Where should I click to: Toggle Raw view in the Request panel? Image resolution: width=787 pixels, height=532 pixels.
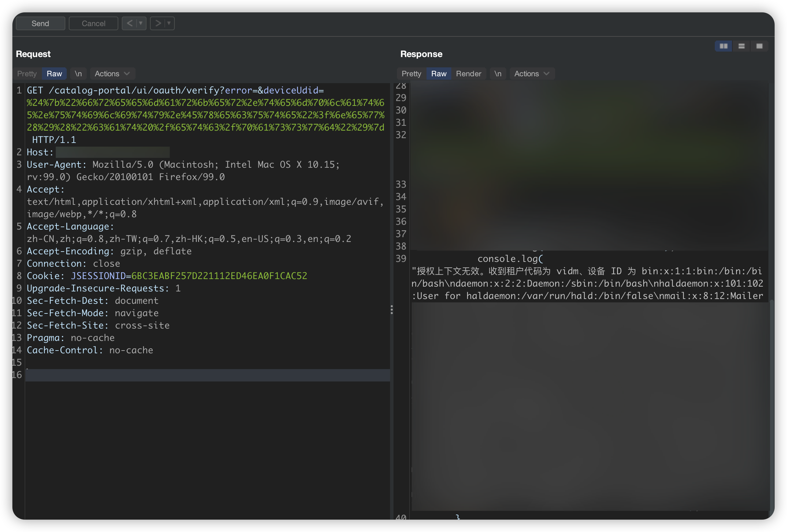click(x=54, y=73)
